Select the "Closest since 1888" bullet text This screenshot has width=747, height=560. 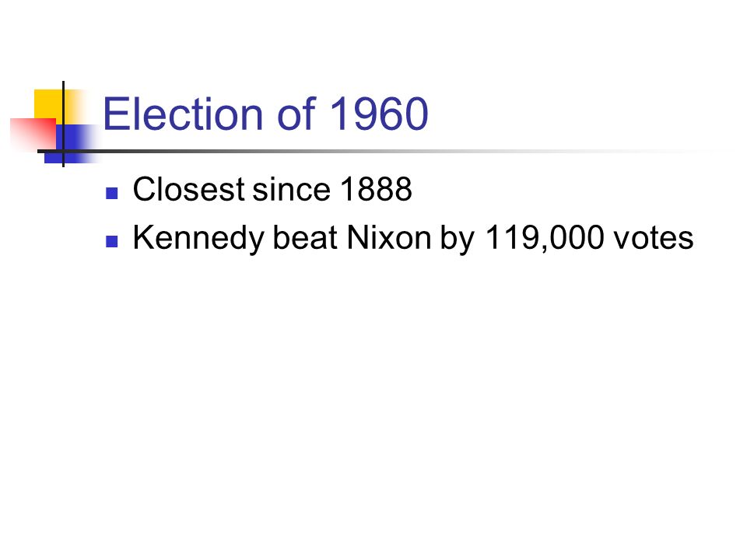272,189
